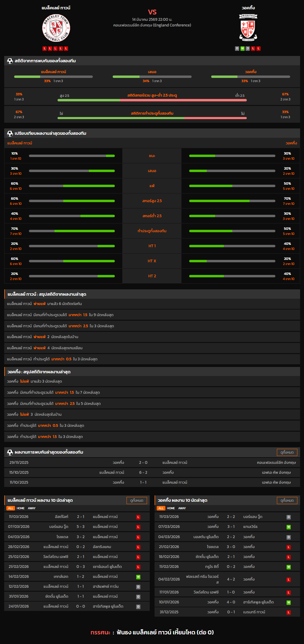
Task: Click the W result badge for 14/02/2026 match
Action: tap(138, 577)
